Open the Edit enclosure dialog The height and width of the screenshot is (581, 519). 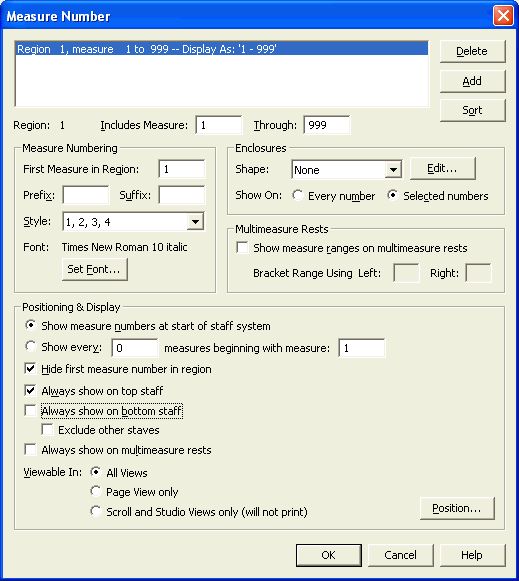click(x=442, y=169)
